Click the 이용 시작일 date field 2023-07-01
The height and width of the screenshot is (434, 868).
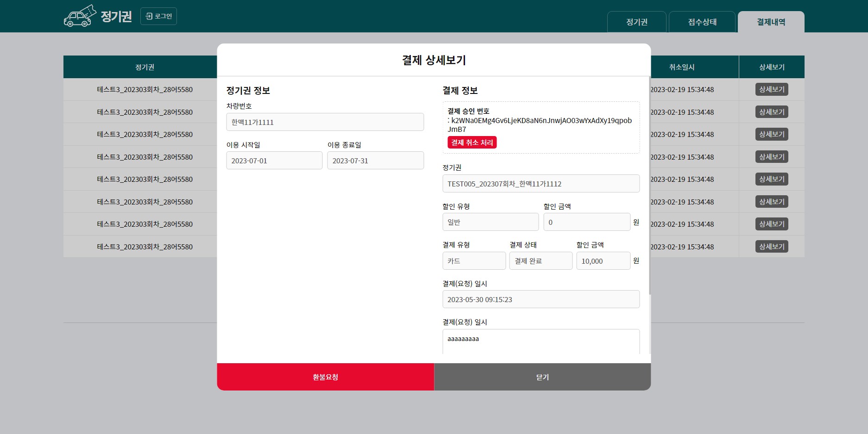274,160
